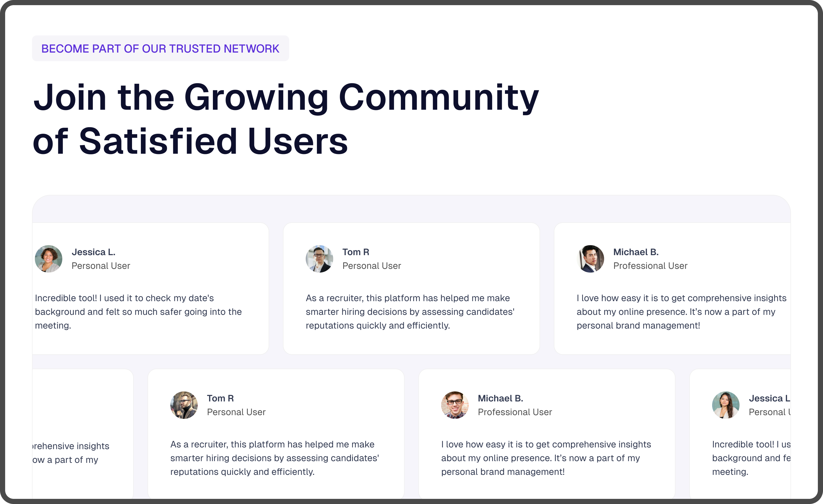This screenshot has height=504, width=823.
Task: Click the bearded Tom R avatar in bottom row
Action: (184, 405)
